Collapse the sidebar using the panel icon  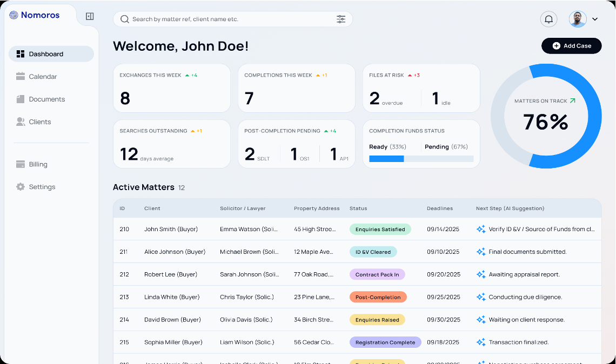pyautogui.click(x=90, y=16)
